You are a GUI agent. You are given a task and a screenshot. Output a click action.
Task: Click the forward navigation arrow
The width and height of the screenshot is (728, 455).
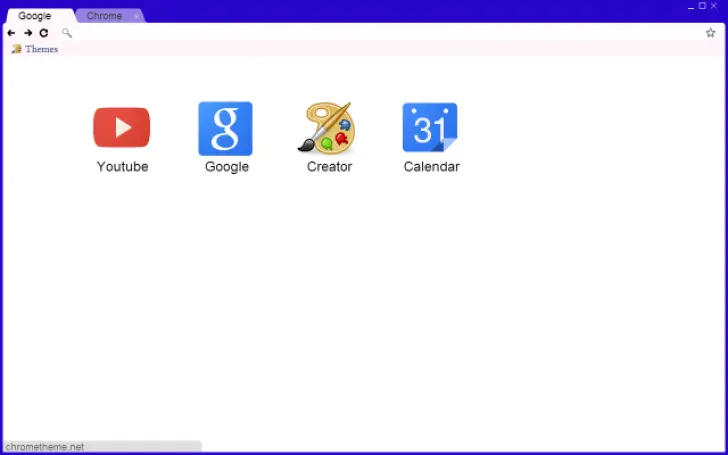coord(27,33)
